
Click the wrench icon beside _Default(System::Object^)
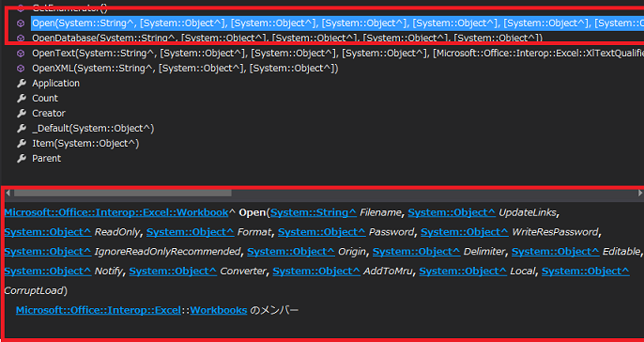(x=22, y=128)
